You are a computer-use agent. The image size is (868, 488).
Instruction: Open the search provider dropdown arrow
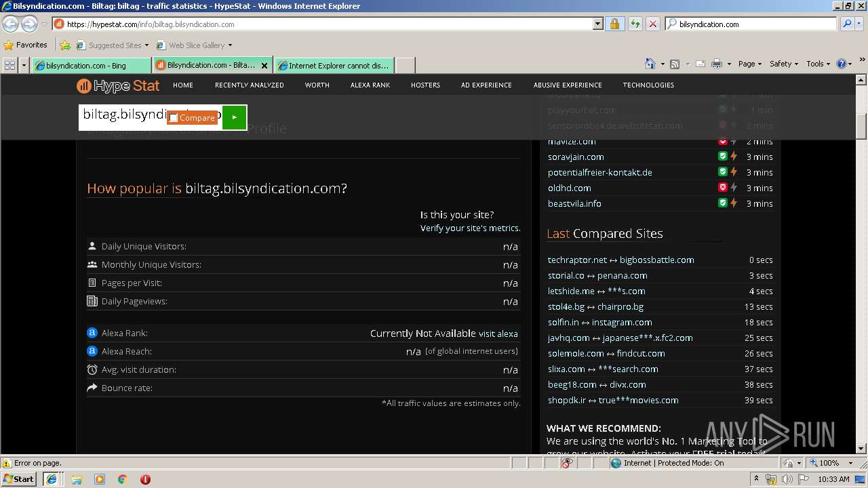[860, 24]
